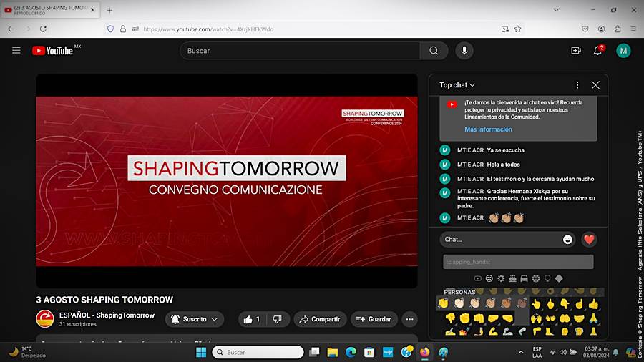Viewport: 644px width, 362px height.
Task: Go to the YouTube home logo
Action: coord(52,51)
